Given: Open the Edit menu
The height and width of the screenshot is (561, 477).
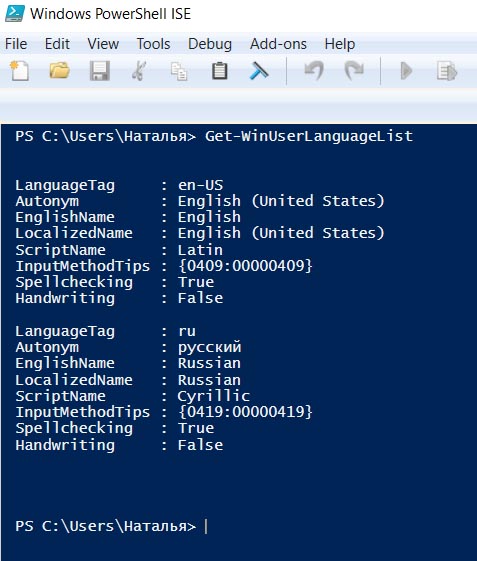Looking at the screenshot, I should click(x=57, y=44).
